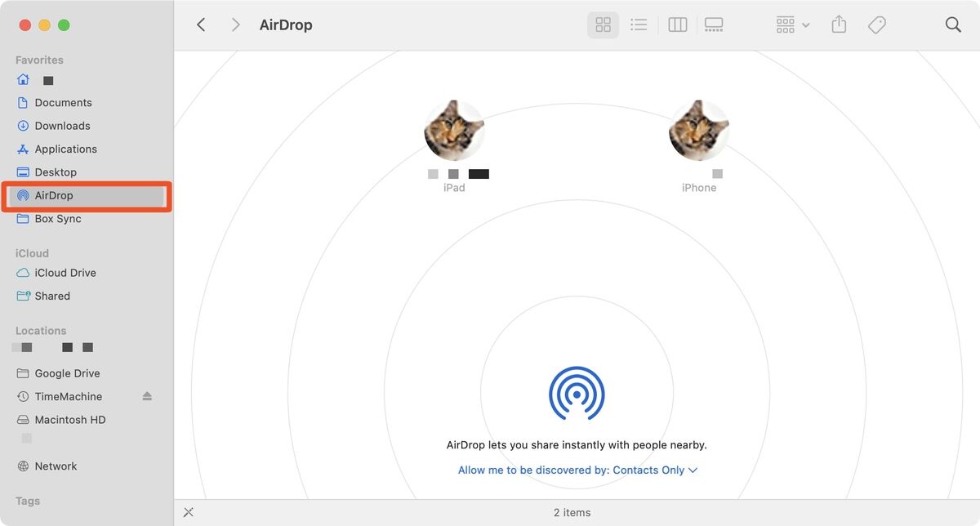Zoom the Finder window with green button
Viewport: 980px width, 526px height.
(x=64, y=25)
